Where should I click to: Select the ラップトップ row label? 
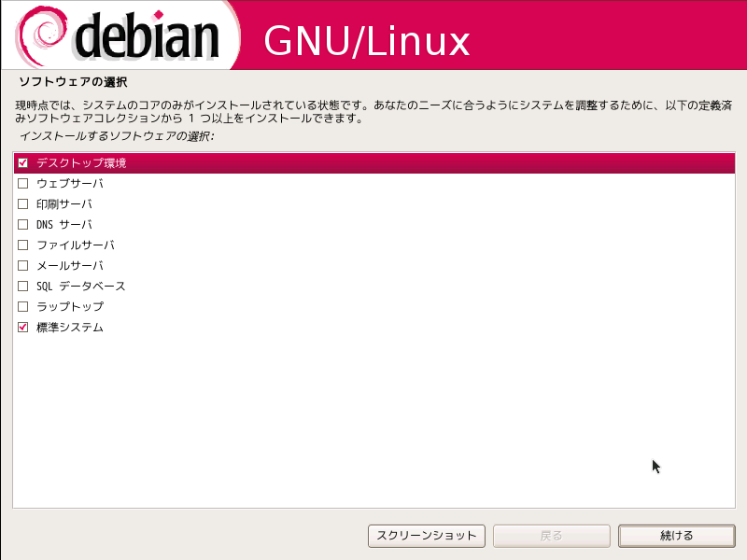click(70, 306)
